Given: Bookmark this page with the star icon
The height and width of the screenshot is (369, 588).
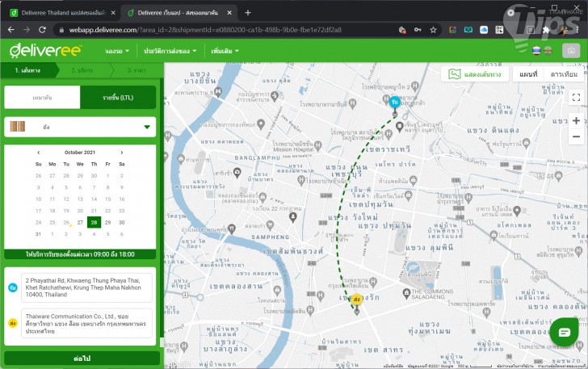Looking at the screenshot, I should click(x=433, y=30).
